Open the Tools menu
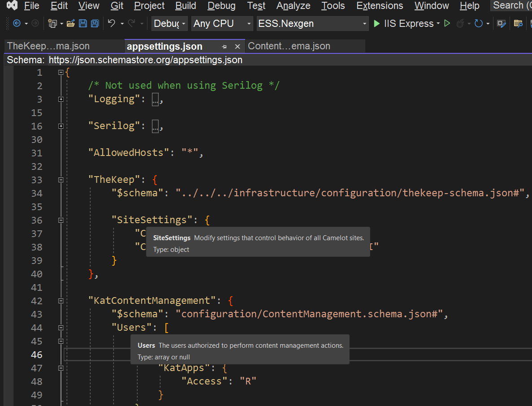This screenshot has width=532, height=406. (x=333, y=6)
